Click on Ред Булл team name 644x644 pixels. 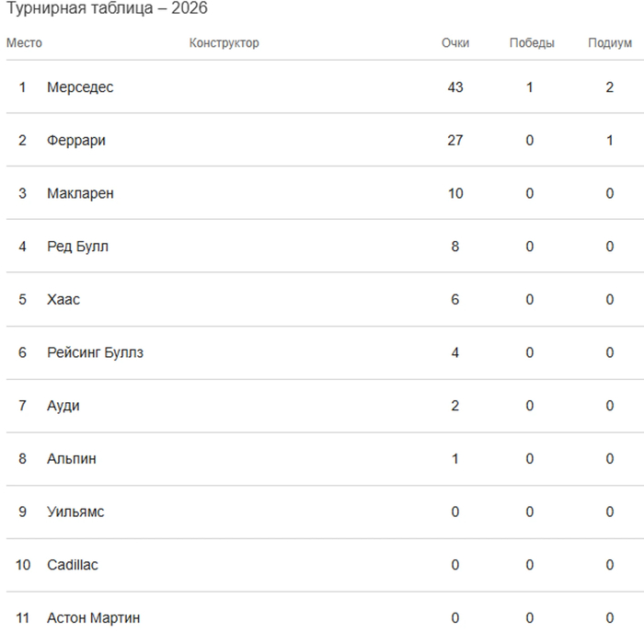[77, 247]
